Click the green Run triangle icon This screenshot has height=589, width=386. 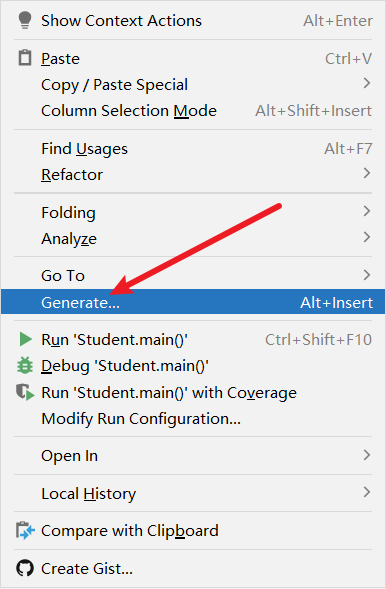[x=25, y=339]
